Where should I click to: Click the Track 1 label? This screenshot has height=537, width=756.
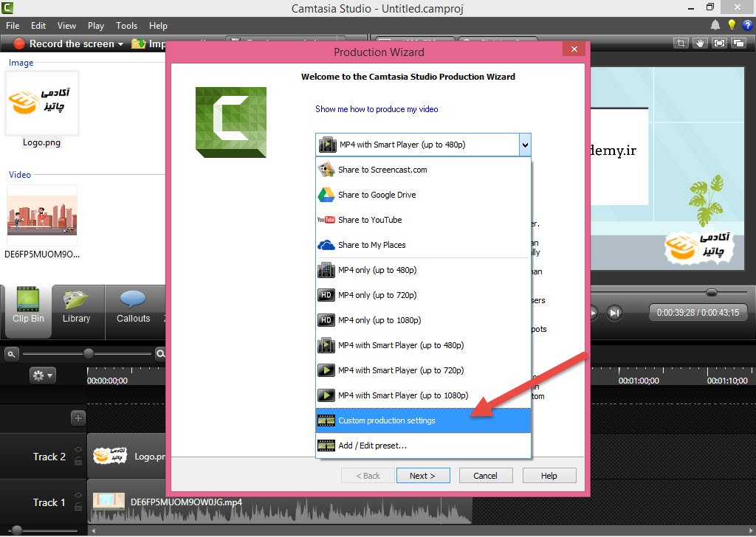point(49,502)
